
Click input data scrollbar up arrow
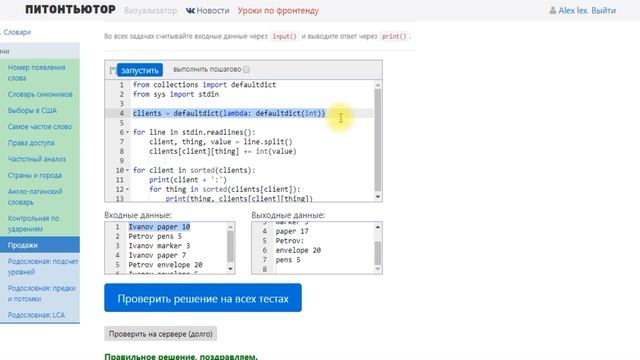(x=230, y=227)
